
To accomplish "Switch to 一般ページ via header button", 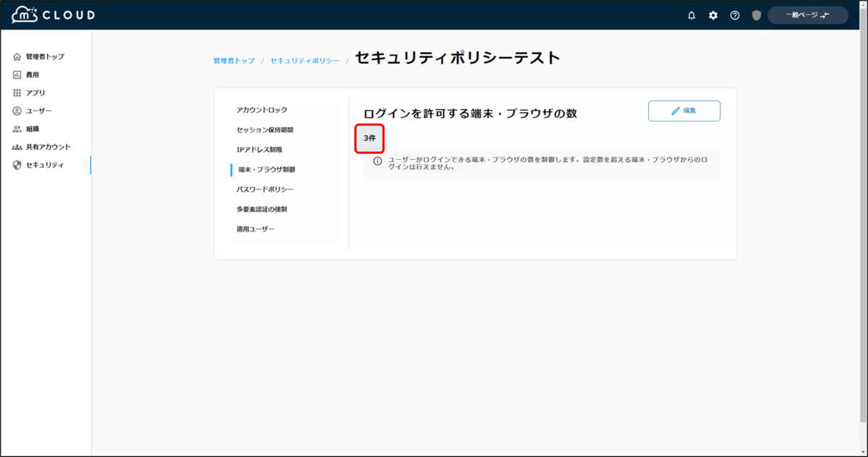I will click(807, 14).
